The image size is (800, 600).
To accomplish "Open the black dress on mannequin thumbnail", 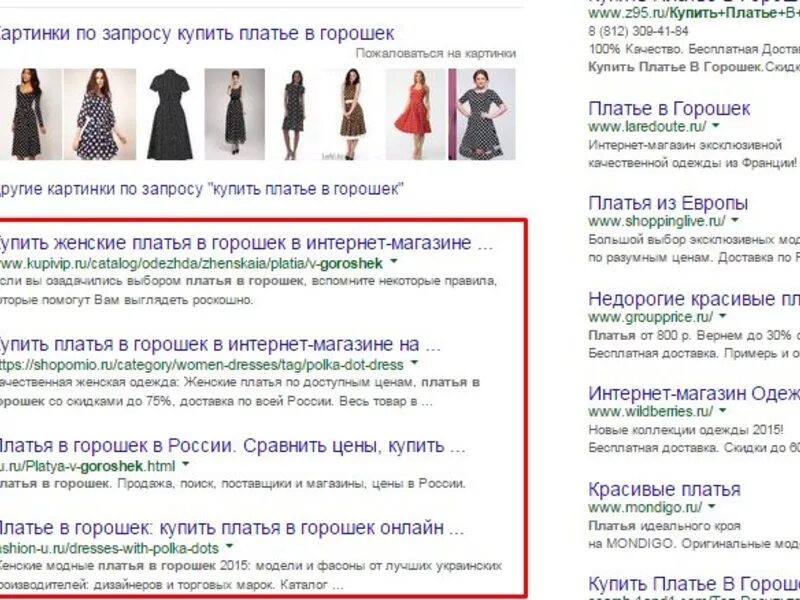I will [169, 114].
